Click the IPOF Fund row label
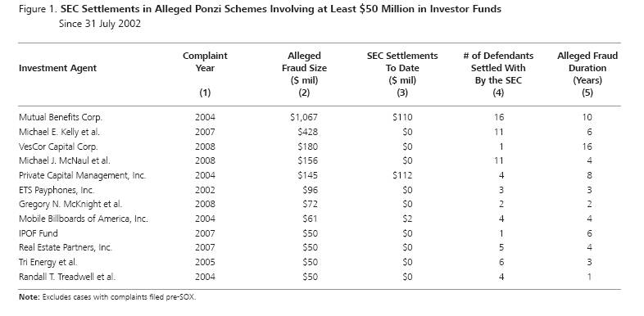 39,233
